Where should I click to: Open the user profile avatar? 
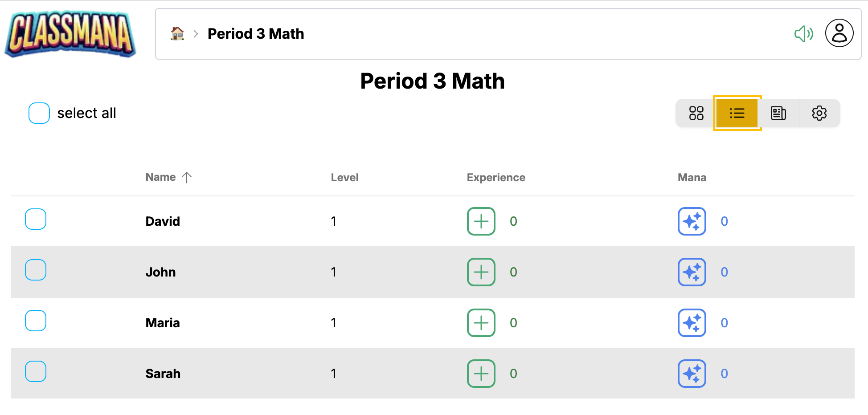tap(839, 33)
